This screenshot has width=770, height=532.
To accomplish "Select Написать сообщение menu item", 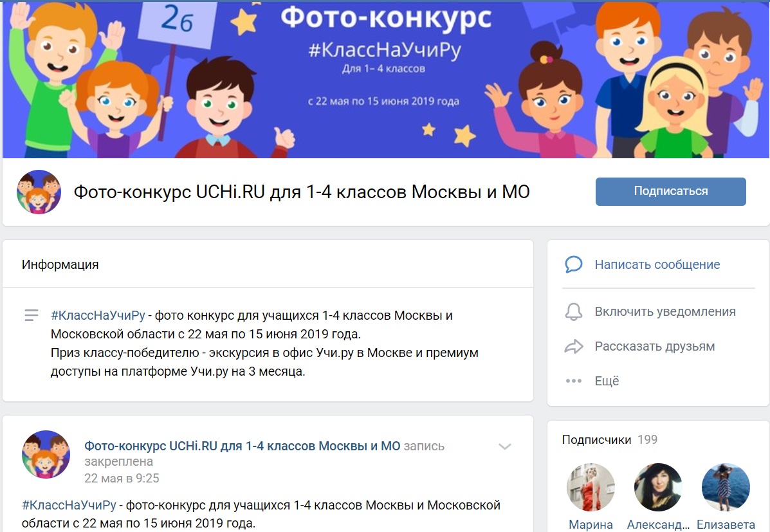I will coord(658,264).
